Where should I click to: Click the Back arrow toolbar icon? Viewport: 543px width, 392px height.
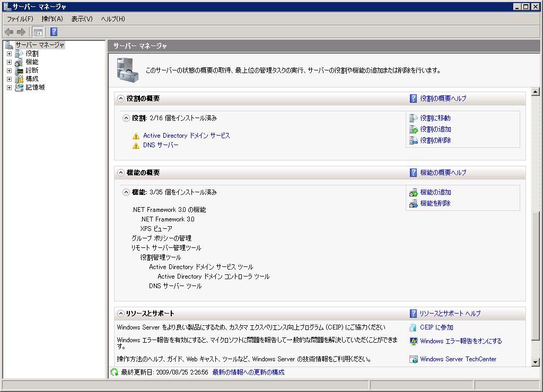click(9, 32)
